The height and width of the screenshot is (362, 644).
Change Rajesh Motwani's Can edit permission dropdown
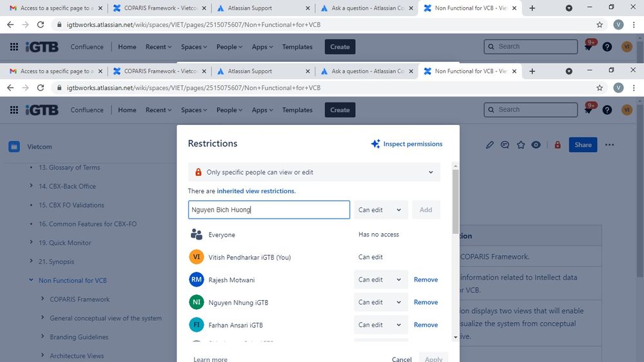[381, 280]
